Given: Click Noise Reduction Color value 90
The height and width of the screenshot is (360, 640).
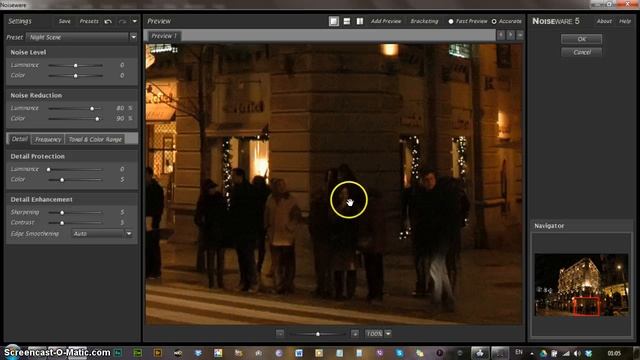Looking at the screenshot, I should click(120, 119).
